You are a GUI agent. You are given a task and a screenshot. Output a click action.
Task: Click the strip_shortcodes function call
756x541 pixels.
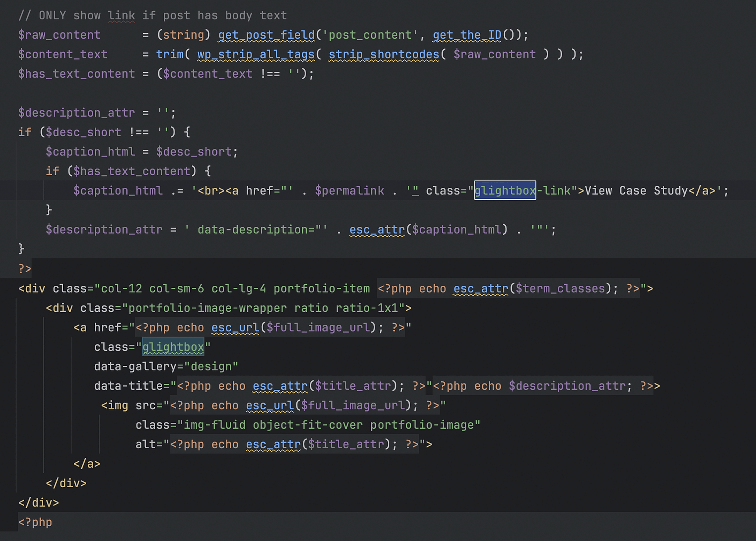tap(384, 54)
